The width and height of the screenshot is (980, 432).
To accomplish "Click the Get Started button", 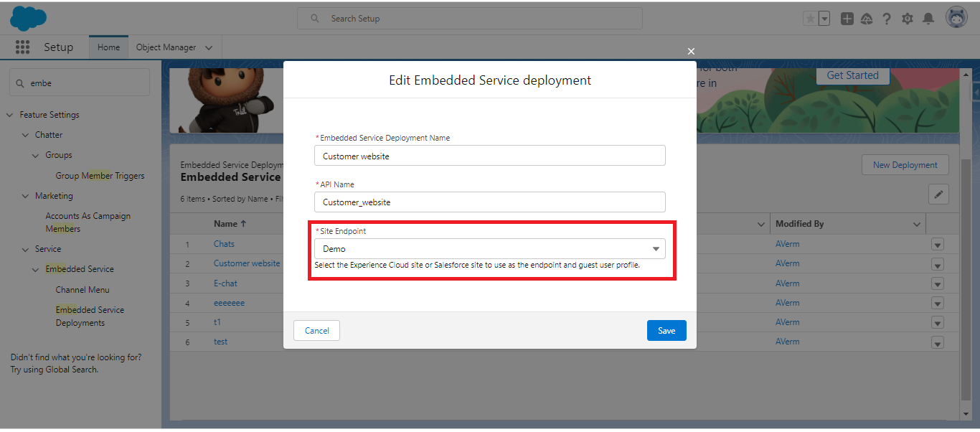I will (x=852, y=75).
